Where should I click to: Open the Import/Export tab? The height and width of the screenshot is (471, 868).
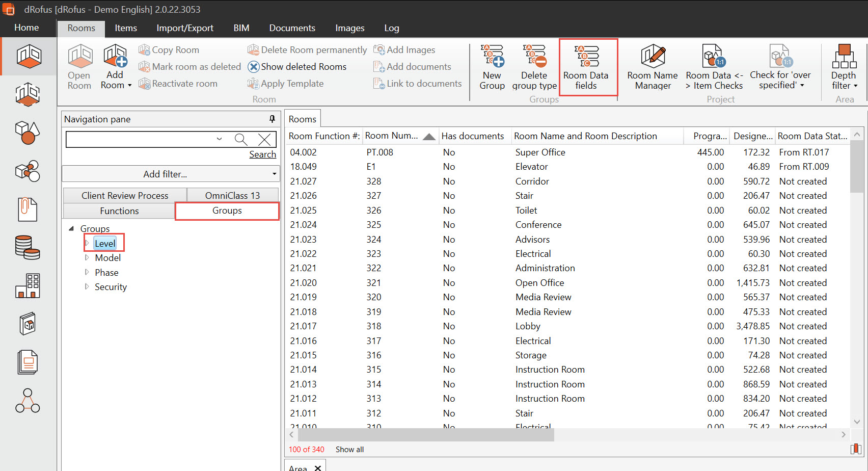[x=184, y=28]
